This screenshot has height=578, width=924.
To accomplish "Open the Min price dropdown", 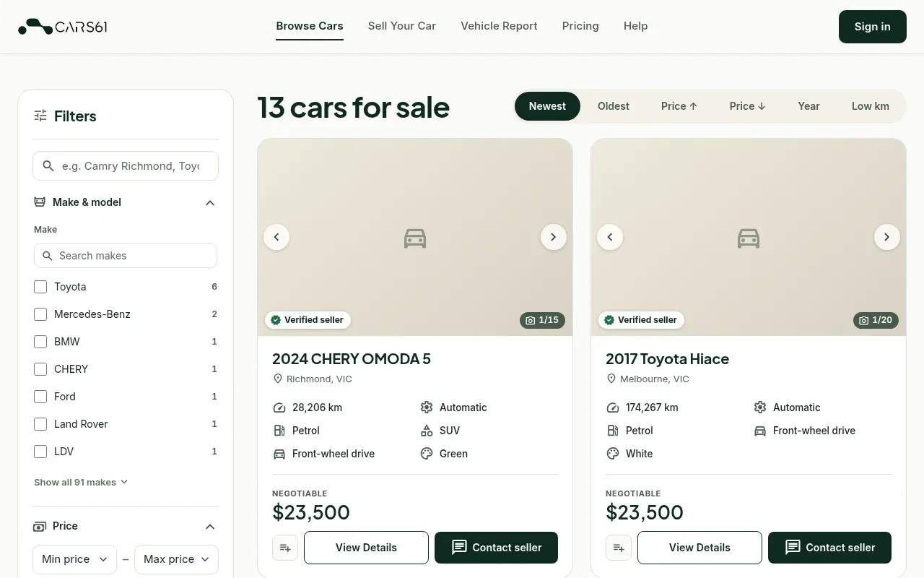I will point(74,559).
